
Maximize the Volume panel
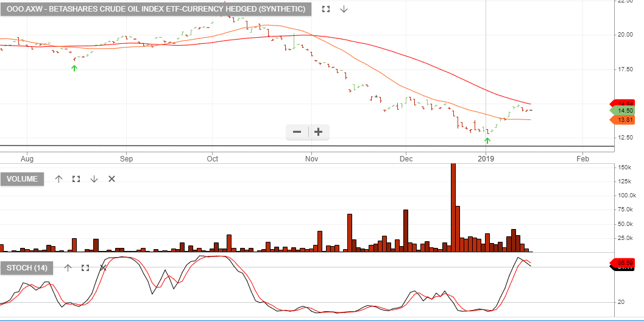click(76, 179)
